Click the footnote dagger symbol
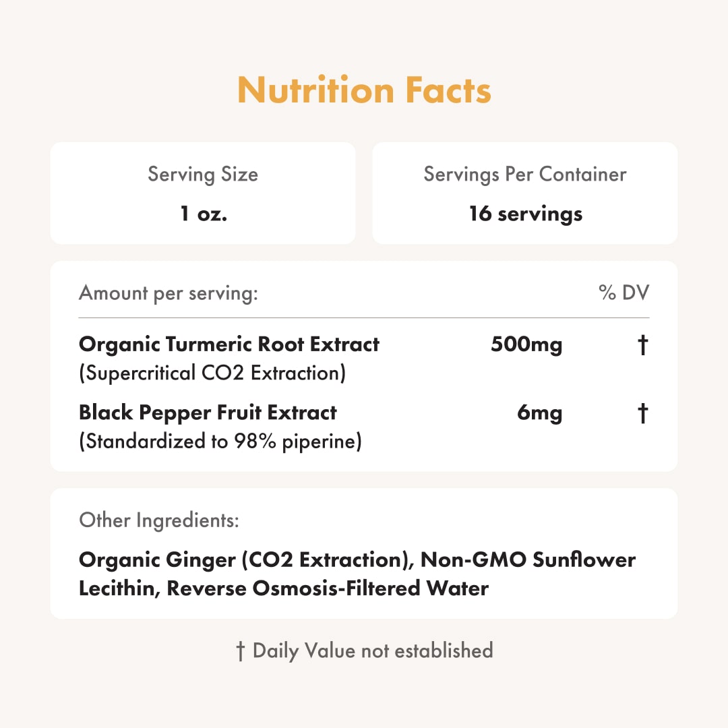The image size is (728, 728). pyautogui.click(x=240, y=651)
